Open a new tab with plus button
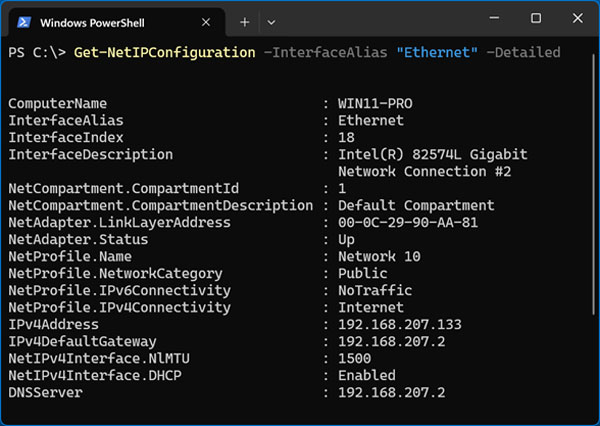The width and height of the screenshot is (600, 426). click(x=245, y=23)
